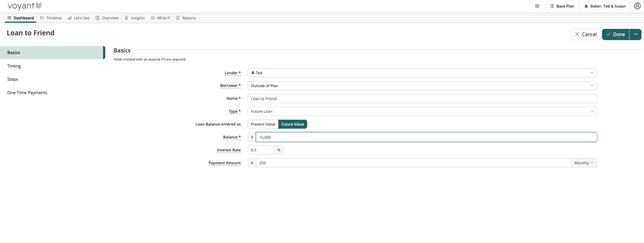Click the book icon in top bar
Viewport: 644px width, 243px height.
coord(537,6)
